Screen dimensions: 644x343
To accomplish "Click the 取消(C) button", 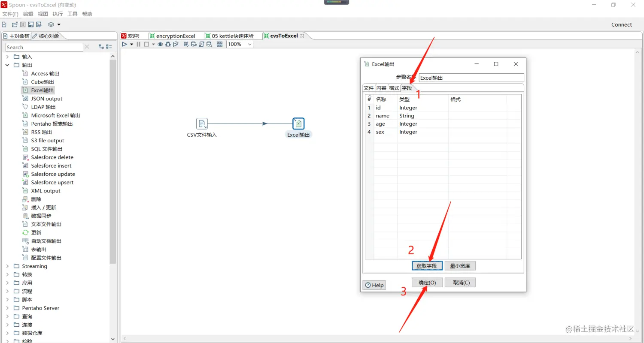I will pos(460,283).
